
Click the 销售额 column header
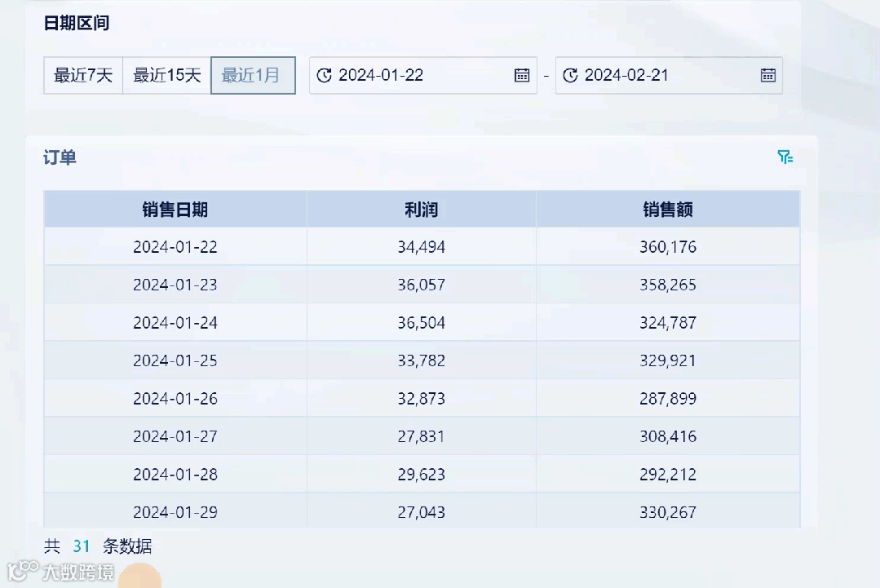coord(668,210)
